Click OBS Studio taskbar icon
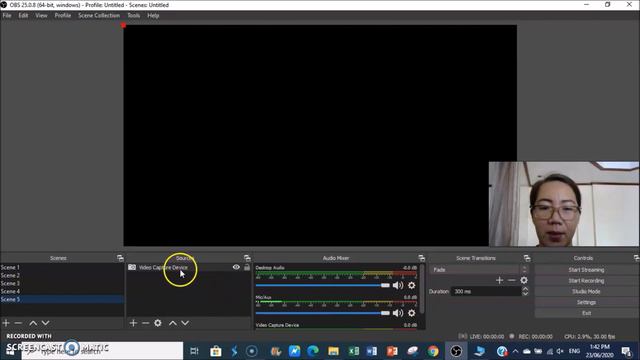Screen dimensions: 640x360 [456, 351]
